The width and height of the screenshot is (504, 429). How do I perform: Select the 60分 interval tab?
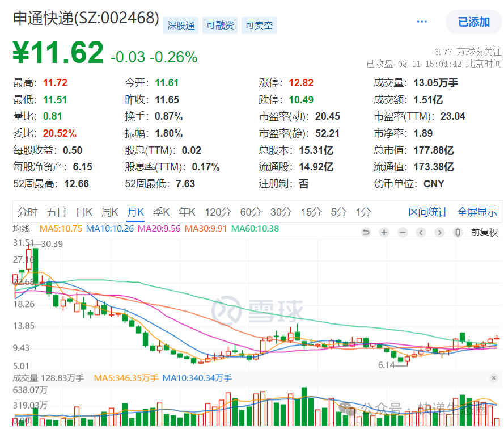[250, 212]
